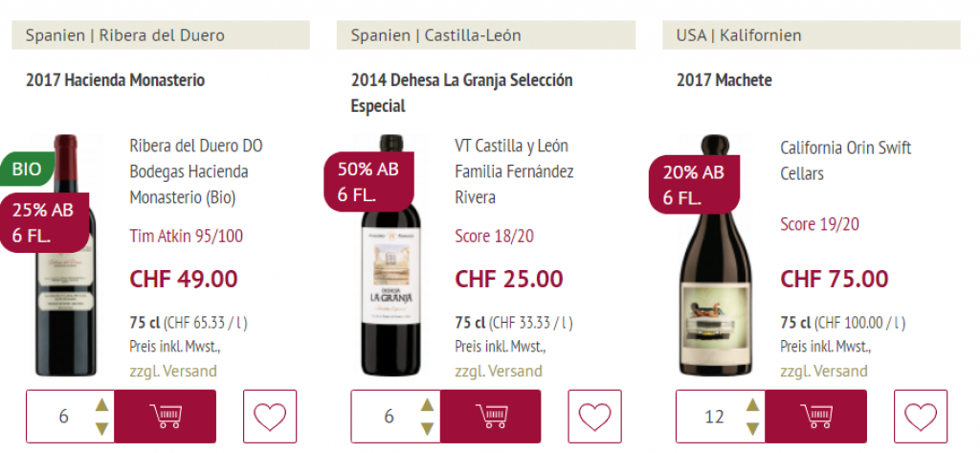
Task: Click zzgl. Versand link under Machete
Action: click(x=823, y=371)
